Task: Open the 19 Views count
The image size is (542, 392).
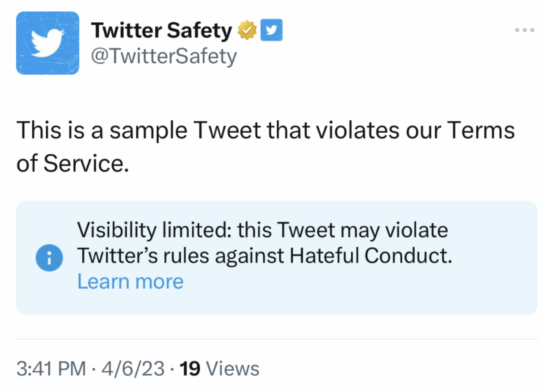Action: [x=219, y=369]
